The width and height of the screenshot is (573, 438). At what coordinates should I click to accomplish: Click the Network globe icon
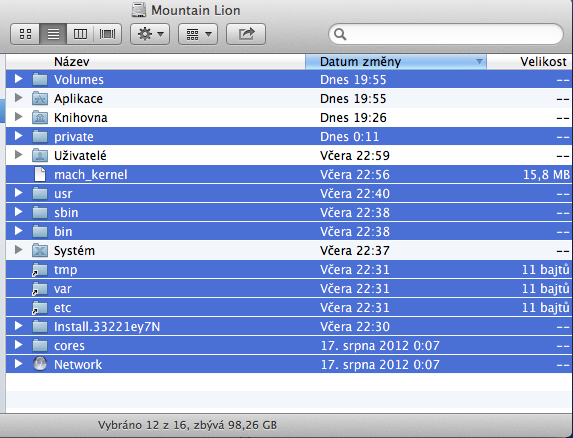[40, 364]
